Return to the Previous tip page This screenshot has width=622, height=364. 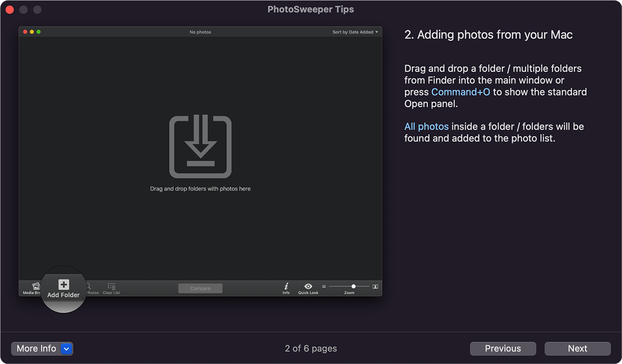point(503,349)
